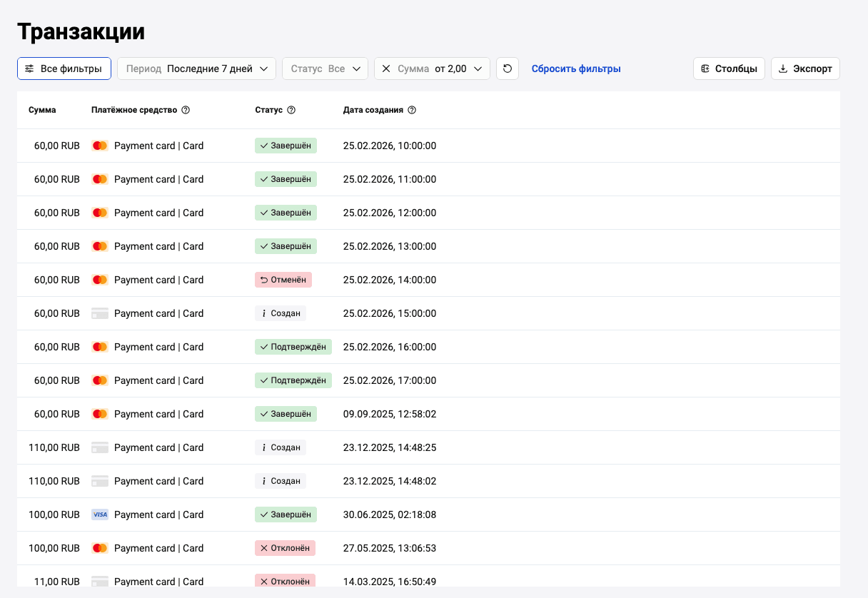Click Visa card icon in 30.06.2025 row
The width and height of the screenshot is (868, 598).
point(100,515)
